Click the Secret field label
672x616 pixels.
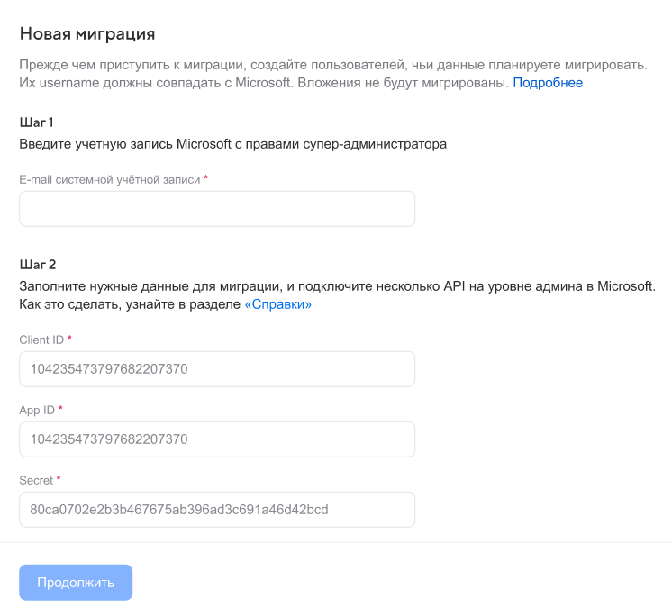tap(36, 480)
